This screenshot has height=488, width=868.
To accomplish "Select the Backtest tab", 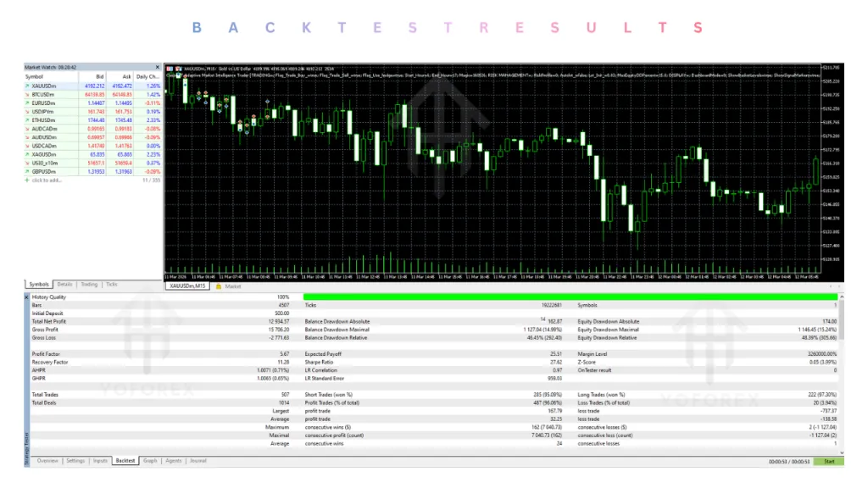I will coord(125,461).
